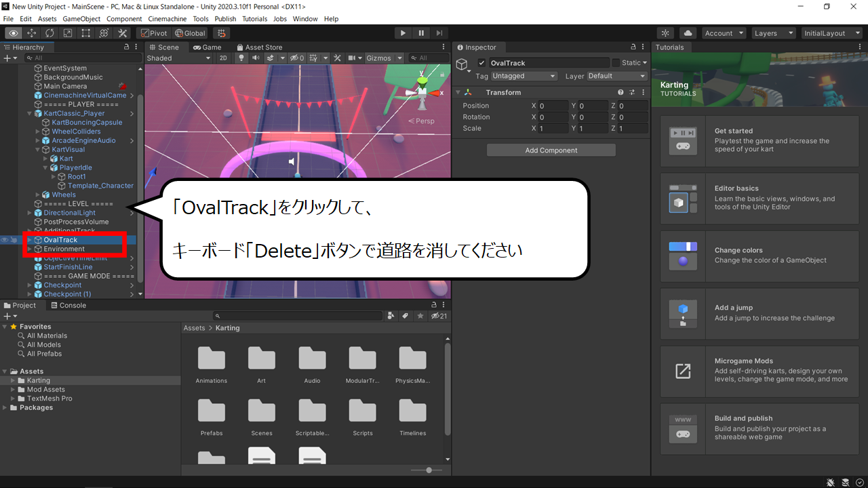Toggle hidden packages count in Project
The image size is (868, 488).
point(439,316)
